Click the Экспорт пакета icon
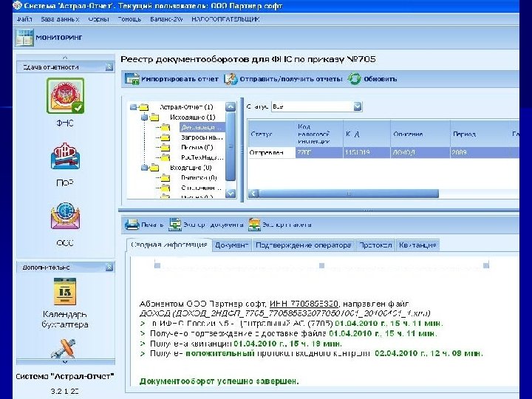This screenshot has width=532, height=399. (x=254, y=225)
